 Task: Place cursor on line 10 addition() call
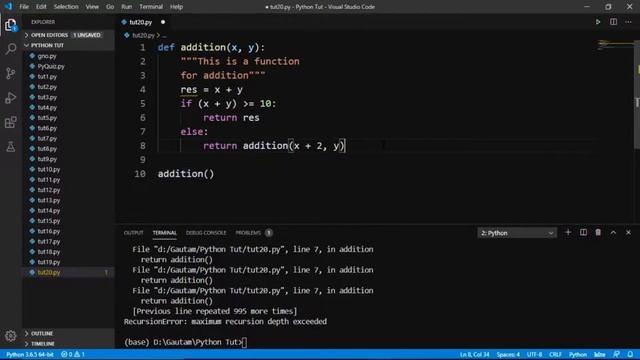[x=186, y=174]
